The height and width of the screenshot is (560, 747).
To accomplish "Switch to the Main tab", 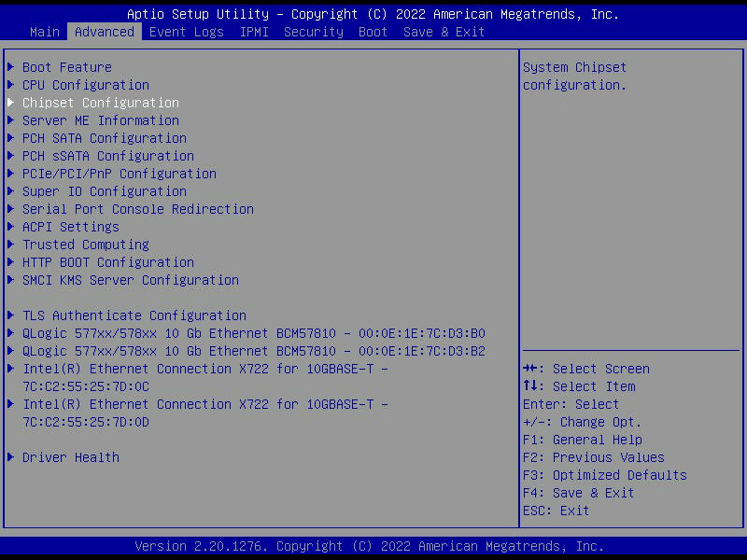I will pos(44,32).
